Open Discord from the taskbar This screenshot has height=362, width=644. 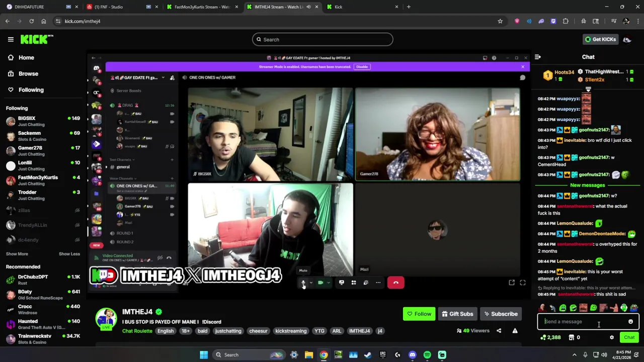click(412, 355)
